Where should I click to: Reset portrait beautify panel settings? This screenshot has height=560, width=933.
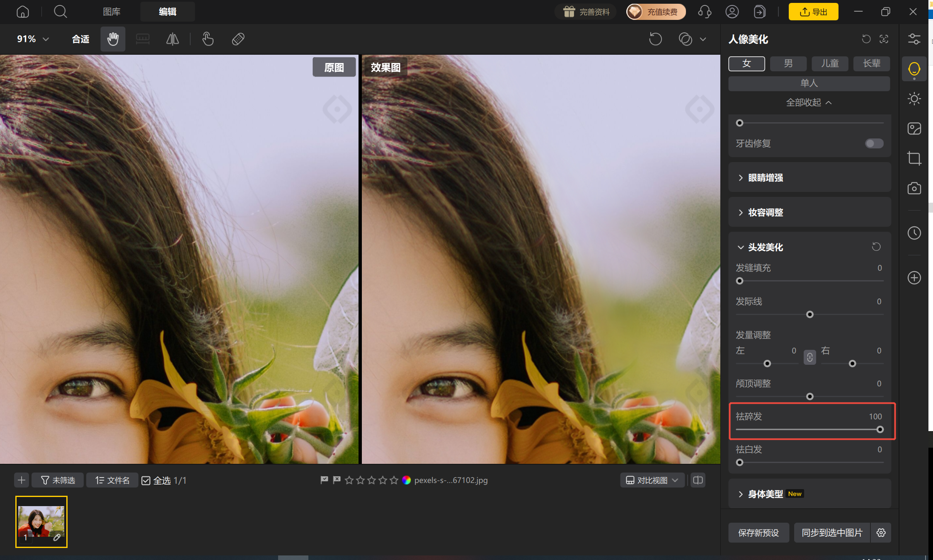[866, 39]
